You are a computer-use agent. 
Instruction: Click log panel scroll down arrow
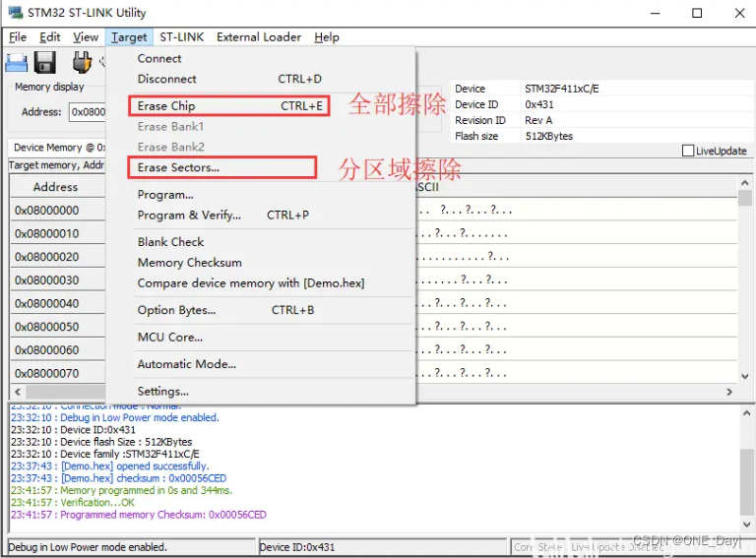pos(746,525)
